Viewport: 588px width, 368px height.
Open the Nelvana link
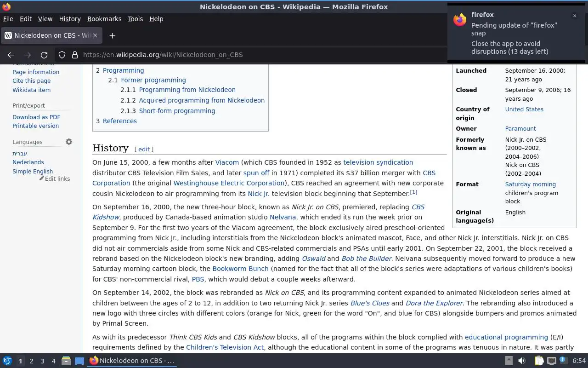283,217
